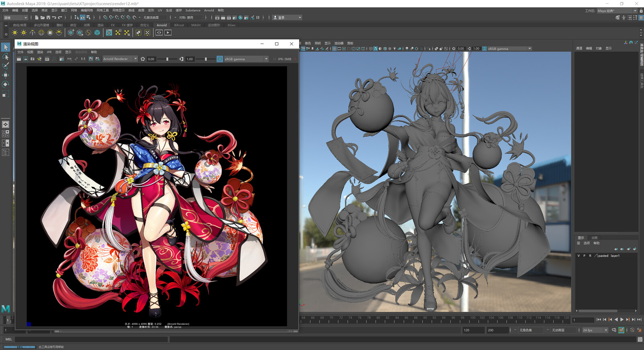Save the scene with the disk icon
This screenshot has width=644, height=350.
click(x=48, y=18)
